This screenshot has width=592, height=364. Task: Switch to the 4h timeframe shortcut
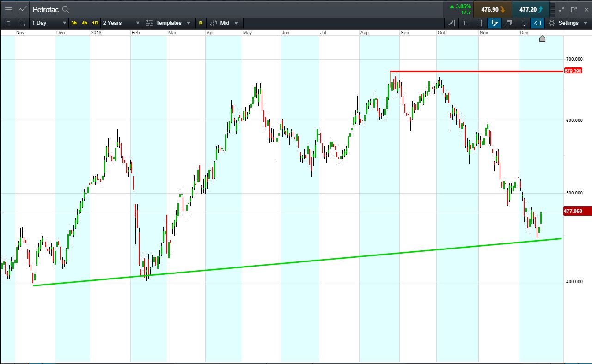85,23
